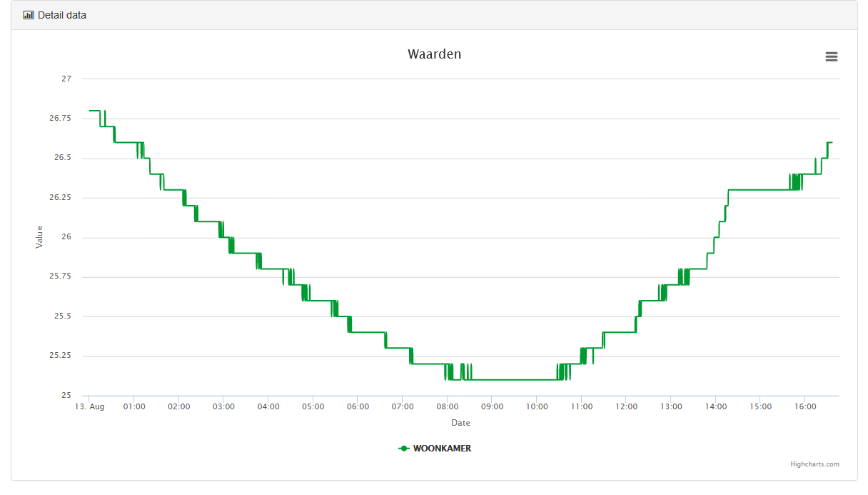Click the 25.5 y-axis label
This screenshot has width=868, height=495.
point(63,316)
